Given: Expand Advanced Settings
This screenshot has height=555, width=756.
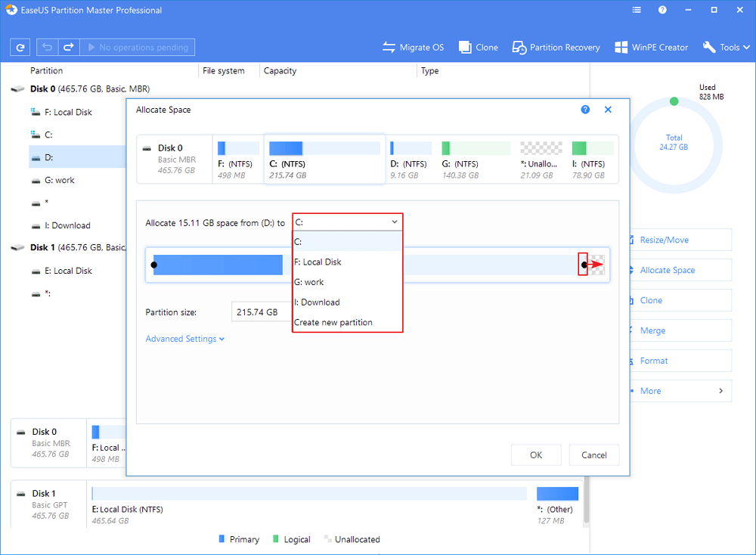Looking at the screenshot, I should [185, 339].
